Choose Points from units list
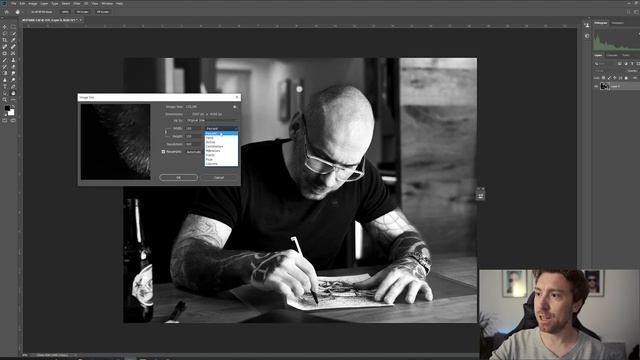The width and height of the screenshot is (640, 360). tap(221, 155)
